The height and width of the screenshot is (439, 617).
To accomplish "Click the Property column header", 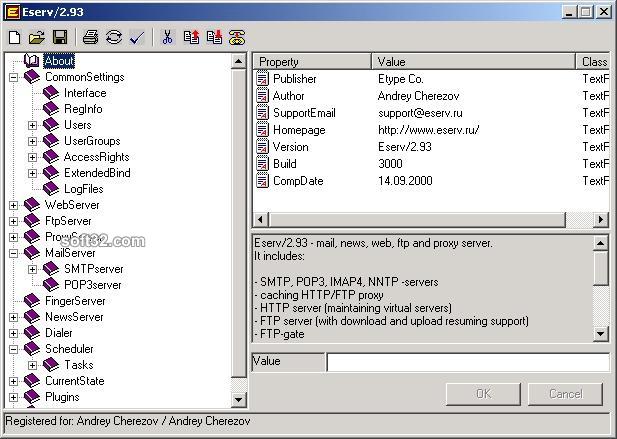I will pyautogui.click(x=312, y=62).
